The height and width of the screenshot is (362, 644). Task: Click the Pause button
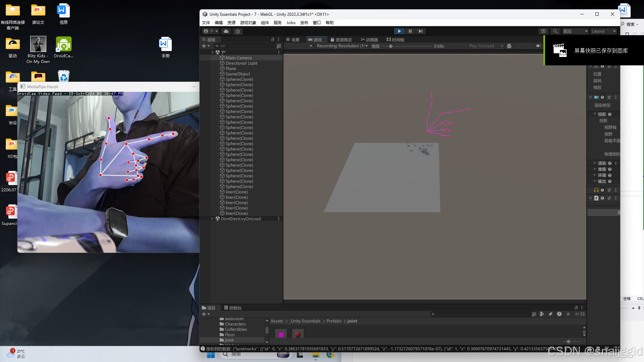tap(410, 31)
